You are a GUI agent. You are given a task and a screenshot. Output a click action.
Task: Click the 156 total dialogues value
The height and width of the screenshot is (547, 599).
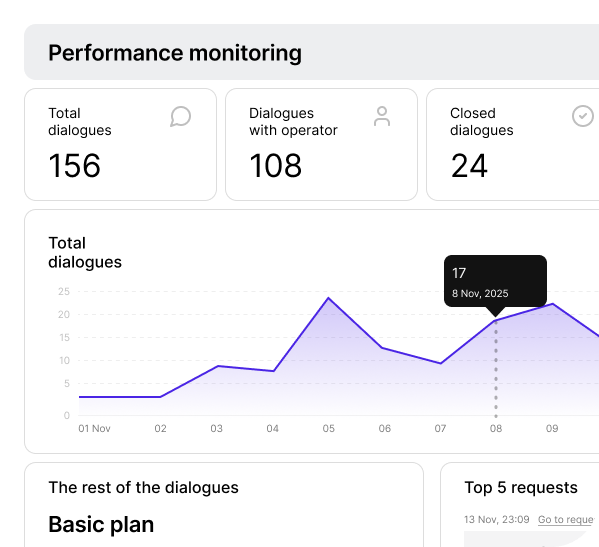tap(74, 165)
